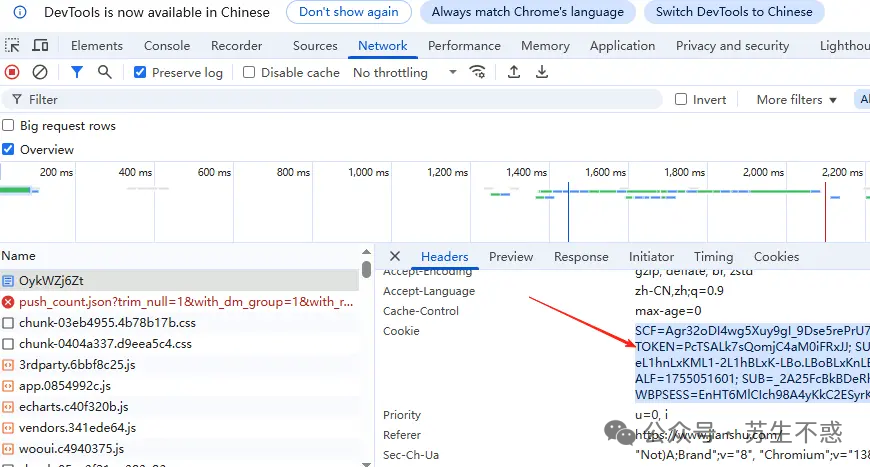
Task: Open the Response detail tab
Action: [x=581, y=257]
